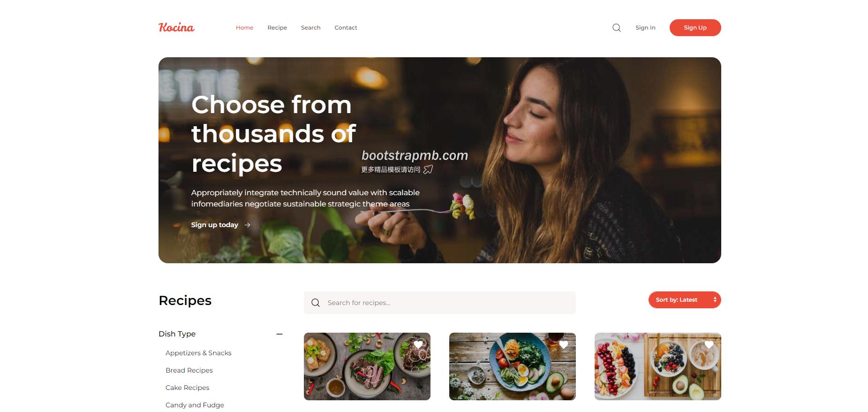
Task: Collapse the Dish Type section with the minus icon
Action: point(279,334)
